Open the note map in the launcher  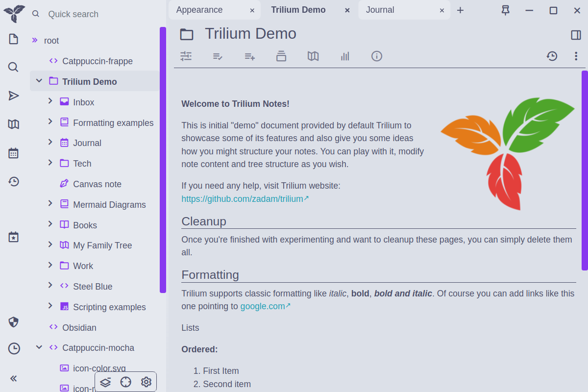click(x=14, y=124)
